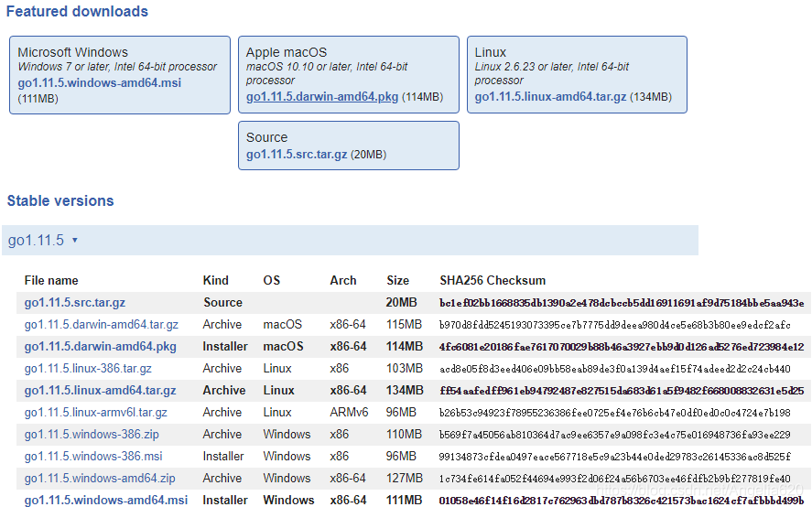
Task: Download go1.11.5.darwin-amd64.tar.gz archive from table
Action: (102, 325)
